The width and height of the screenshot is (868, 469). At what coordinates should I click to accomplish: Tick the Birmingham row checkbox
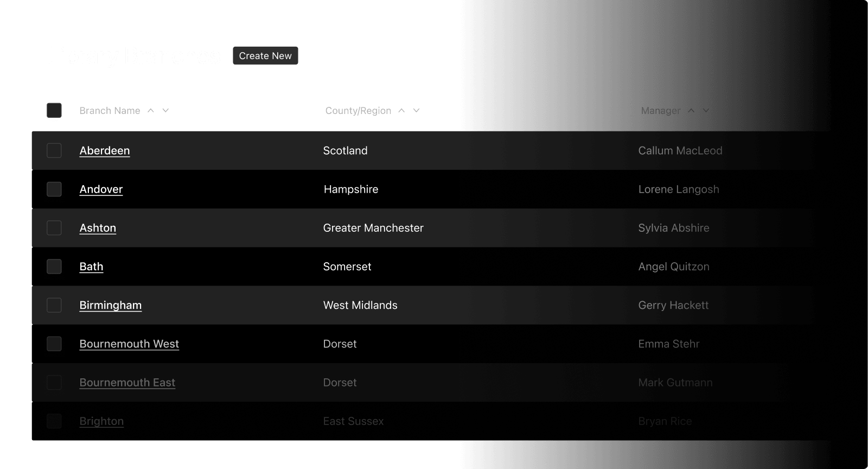coord(54,305)
